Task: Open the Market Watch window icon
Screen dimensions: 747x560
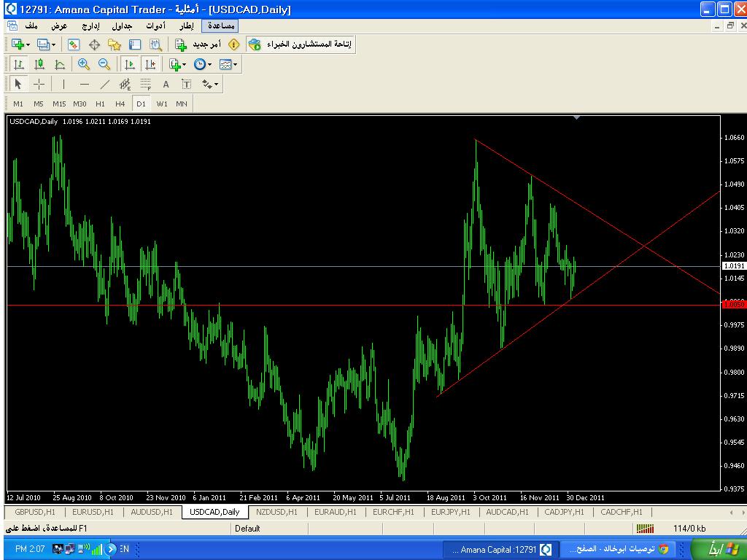Action: (x=74, y=44)
